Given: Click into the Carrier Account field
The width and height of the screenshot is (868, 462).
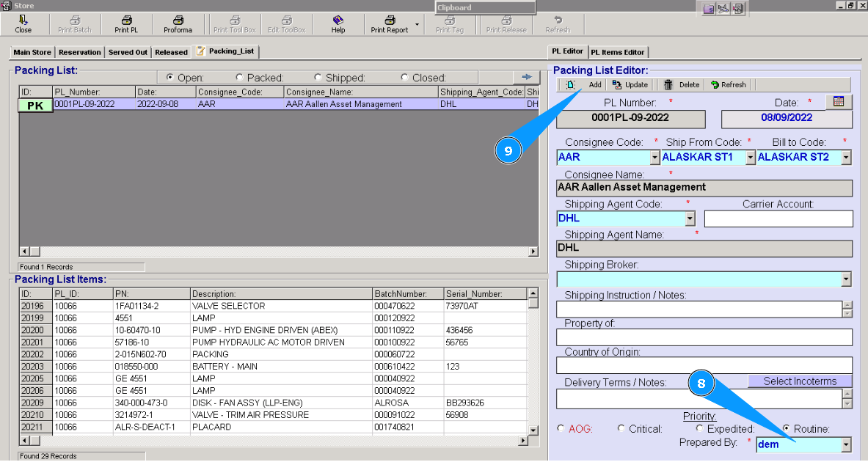Looking at the screenshot, I should (x=778, y=219).
